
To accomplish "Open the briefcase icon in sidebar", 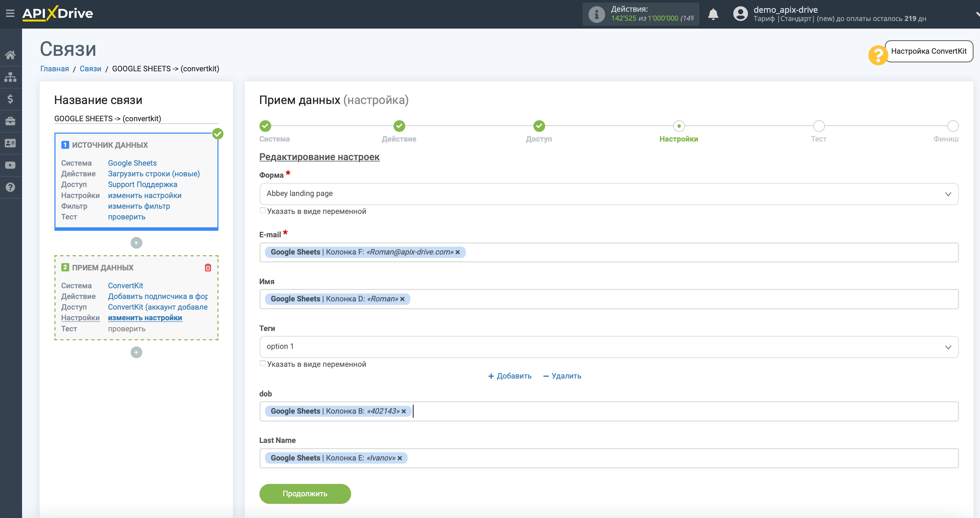I will pos(10,121).
